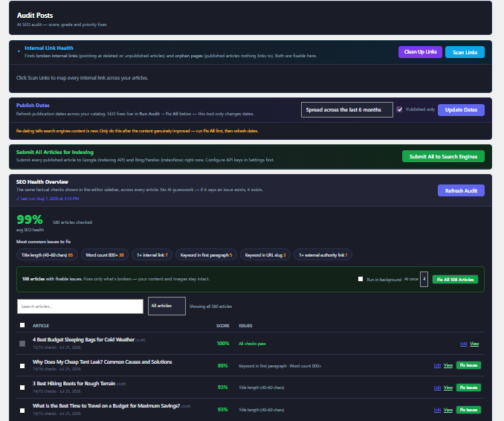Click the Clean Up Links button

point(420,52)
